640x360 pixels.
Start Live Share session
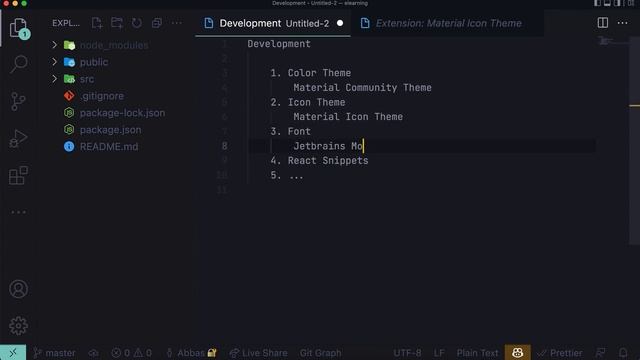coord(258,353)
